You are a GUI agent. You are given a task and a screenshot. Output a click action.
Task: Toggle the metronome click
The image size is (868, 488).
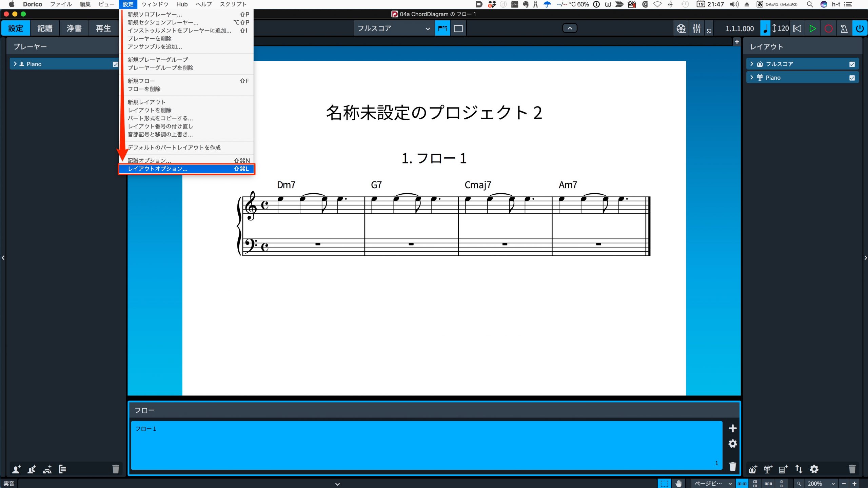pyautogui.click(x=844, y=28)
